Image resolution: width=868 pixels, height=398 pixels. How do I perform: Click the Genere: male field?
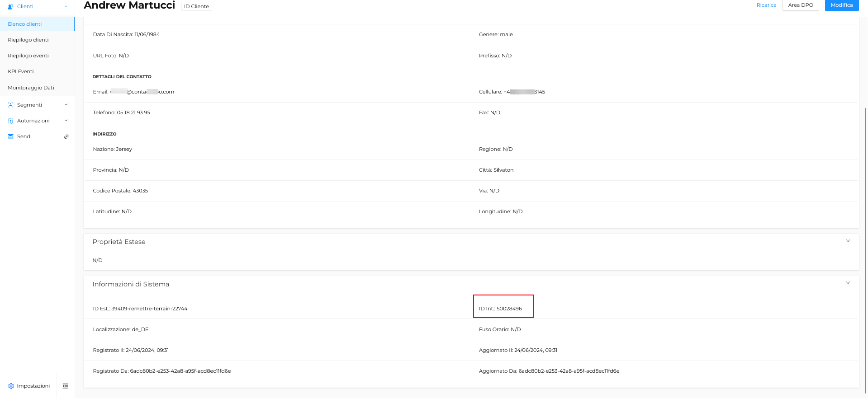[496, 34]
